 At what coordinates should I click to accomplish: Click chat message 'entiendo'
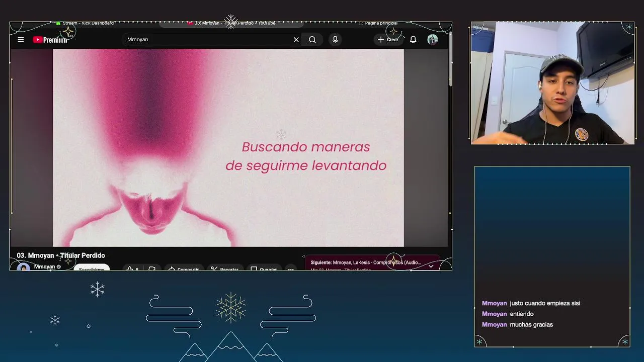522,314
